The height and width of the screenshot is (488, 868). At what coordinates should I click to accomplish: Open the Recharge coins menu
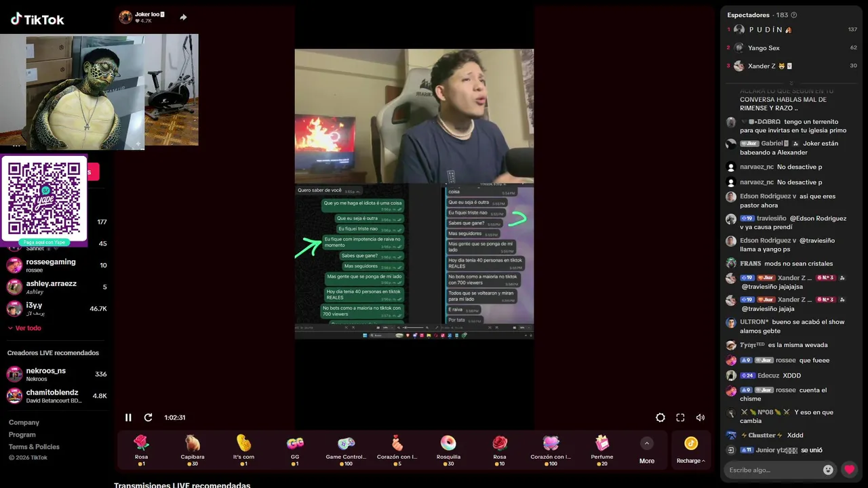(x=691, y=451)
